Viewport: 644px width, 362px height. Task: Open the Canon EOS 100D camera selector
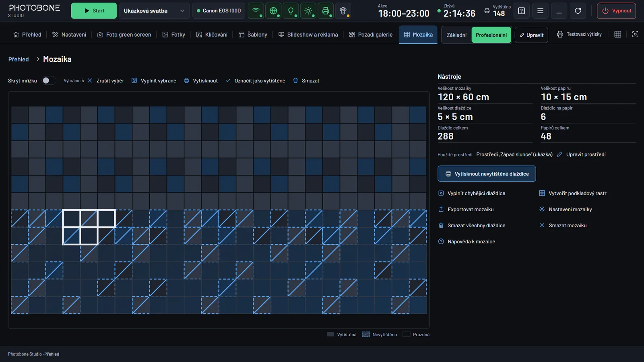(219, 11)
